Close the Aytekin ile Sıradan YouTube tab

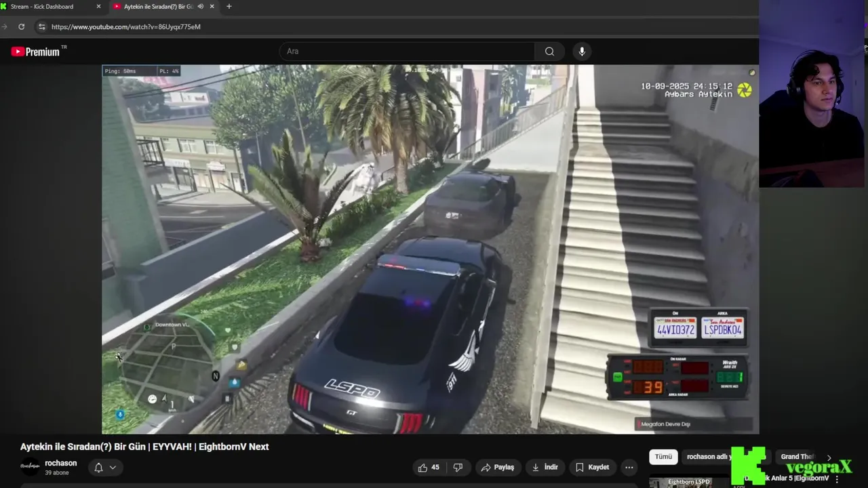(212, 7)
